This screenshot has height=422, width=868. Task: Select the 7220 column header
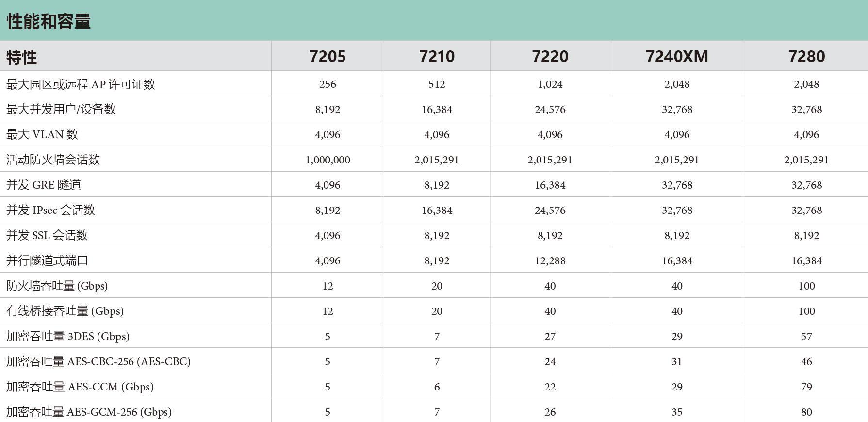coord(550,57)
